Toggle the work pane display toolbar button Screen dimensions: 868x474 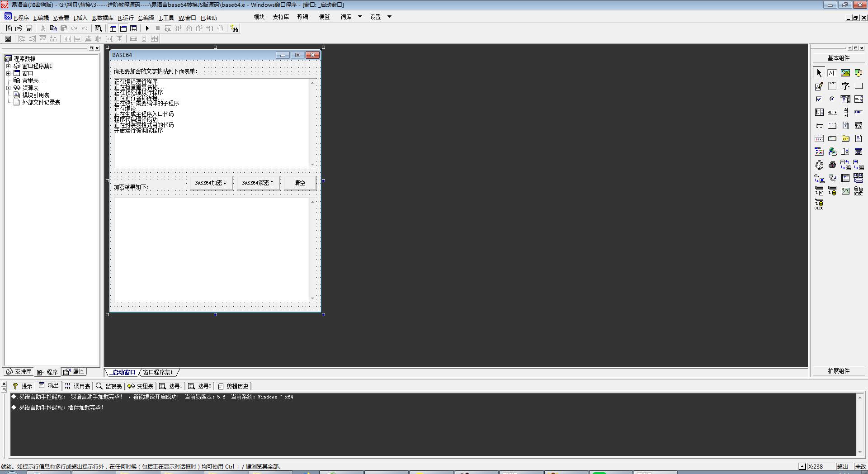coord(113,28)
